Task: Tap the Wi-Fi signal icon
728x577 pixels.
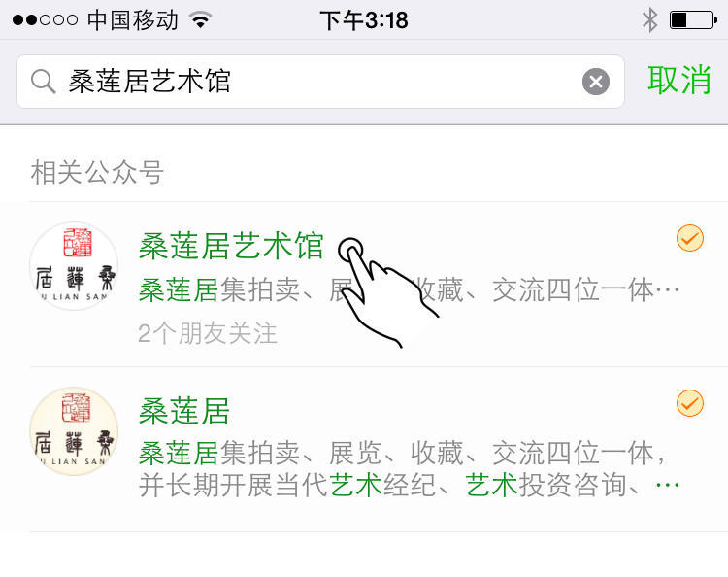Action: pyautogui.click(x=200, y=20)
